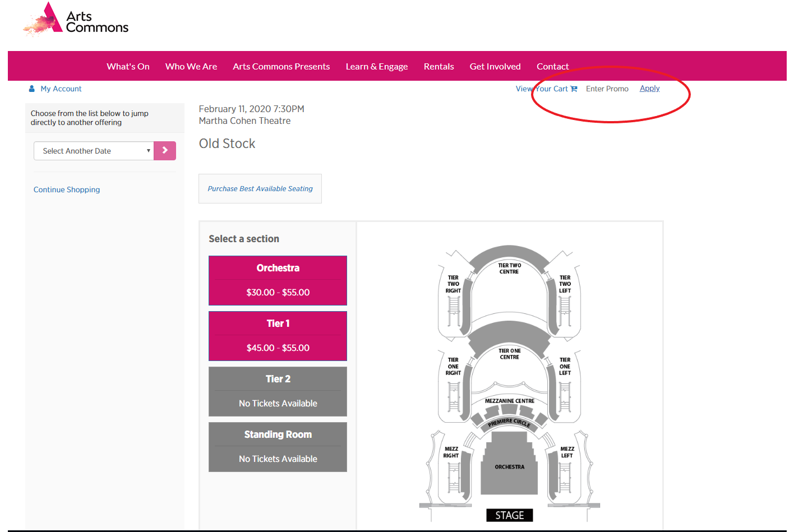Open Arts Commons Presents menu
The width and height of the screenshot is (794, 532).
pyautogui.click(x=281, y=66)
